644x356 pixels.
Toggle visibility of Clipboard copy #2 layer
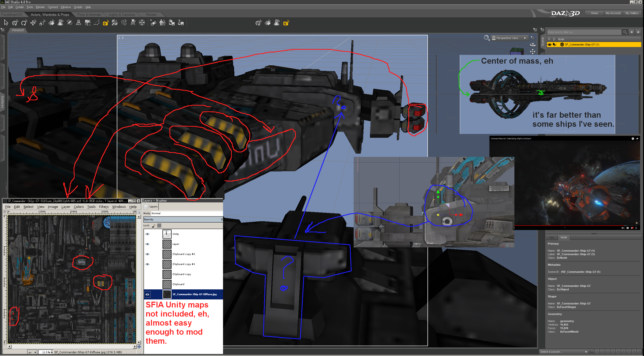click(147, 254)
